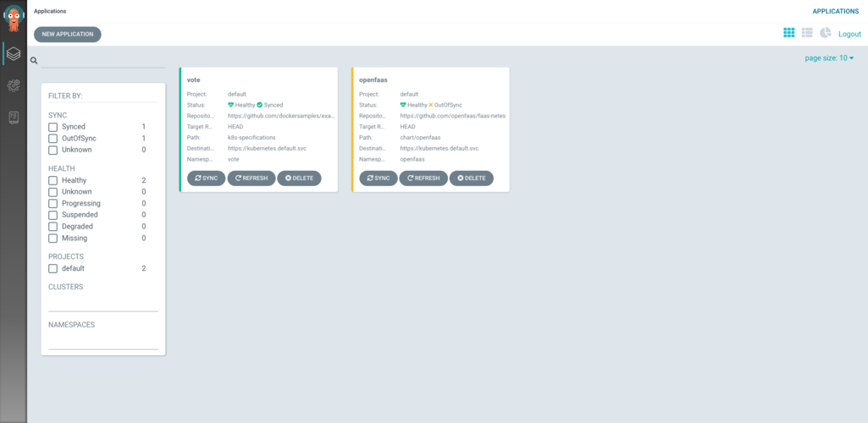Click vote card destination URL

click(268, 148)
